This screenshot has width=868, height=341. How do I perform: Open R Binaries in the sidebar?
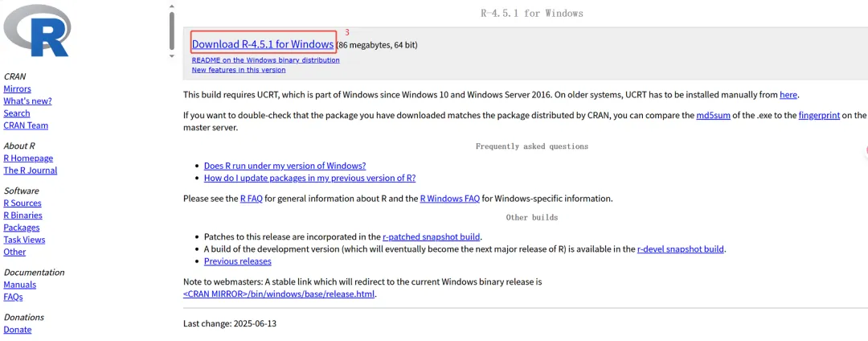click(x=23, y=216)
